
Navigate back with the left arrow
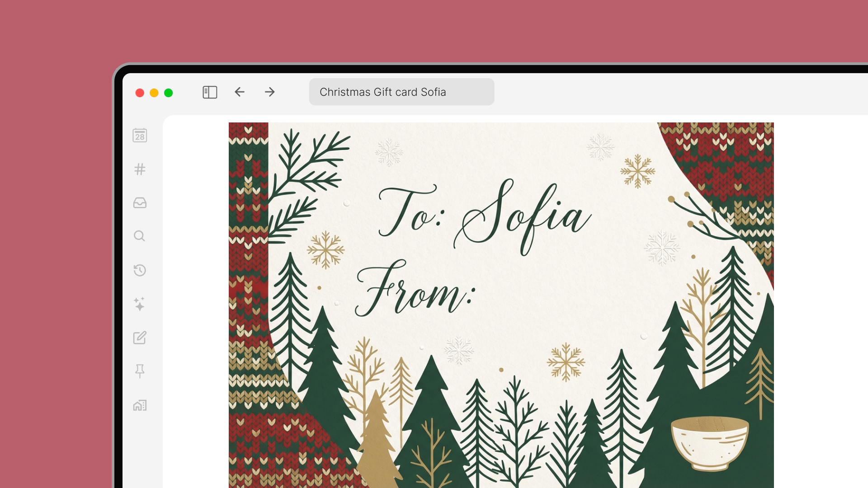point(240,92)
